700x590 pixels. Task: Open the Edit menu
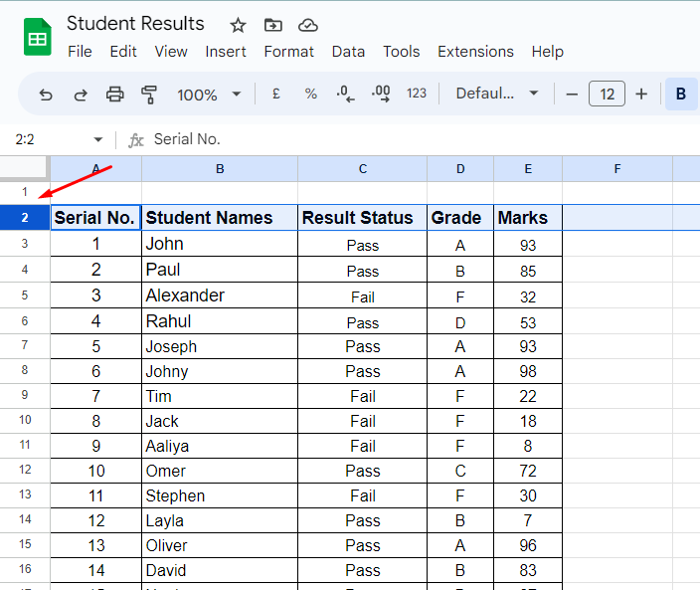[123, 52]
